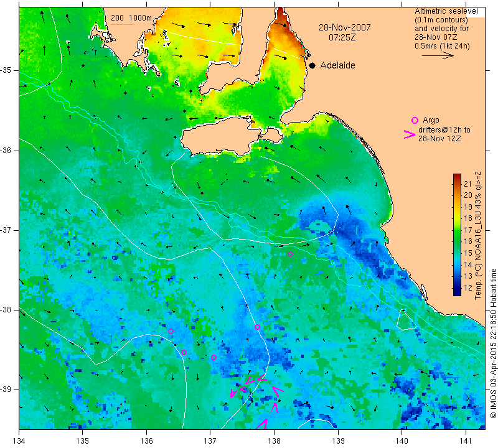Click the color bar tick label 16

pos(468,241)
